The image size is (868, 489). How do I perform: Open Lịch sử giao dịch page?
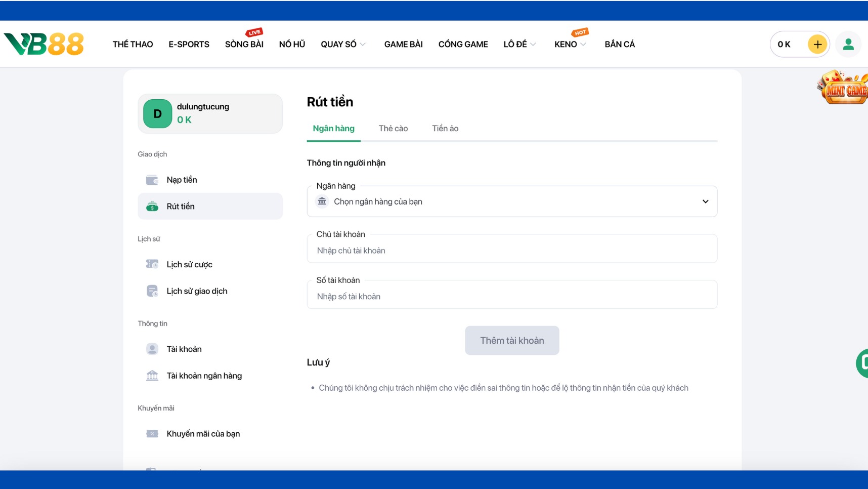coord(210,291)
